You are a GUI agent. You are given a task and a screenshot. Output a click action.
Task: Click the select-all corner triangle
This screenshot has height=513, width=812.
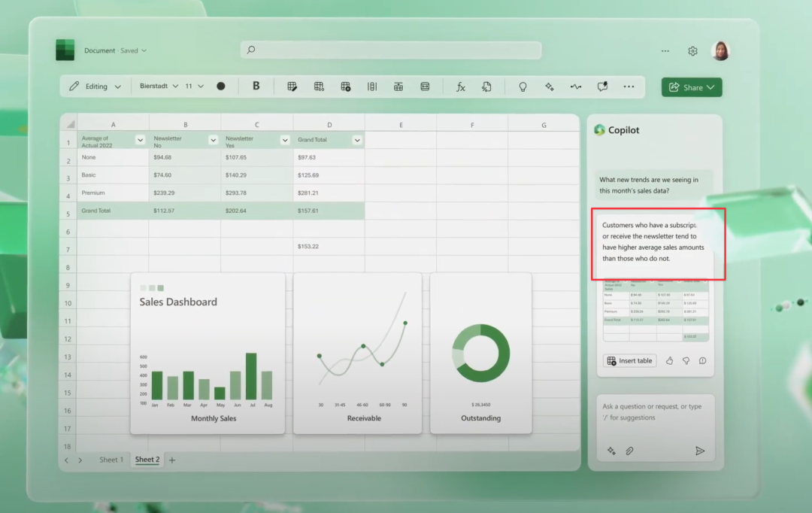(x=70, y=124)
